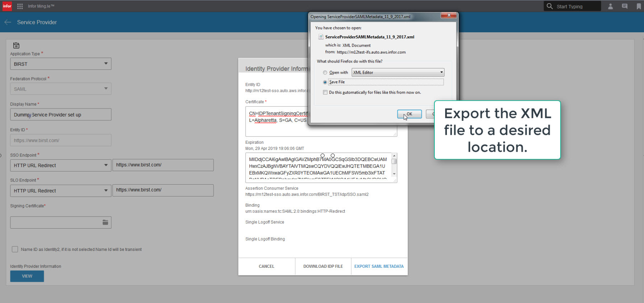The image size is (644, 303).
Task: Click the Signing Certificate input field
Action: pyautogui.click(x=61, y=222)
